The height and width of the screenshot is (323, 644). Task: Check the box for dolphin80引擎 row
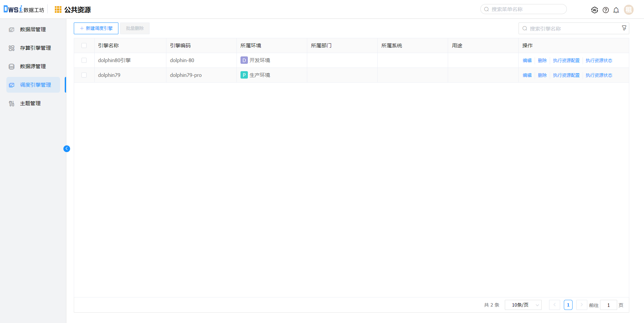tap(84, 60)
